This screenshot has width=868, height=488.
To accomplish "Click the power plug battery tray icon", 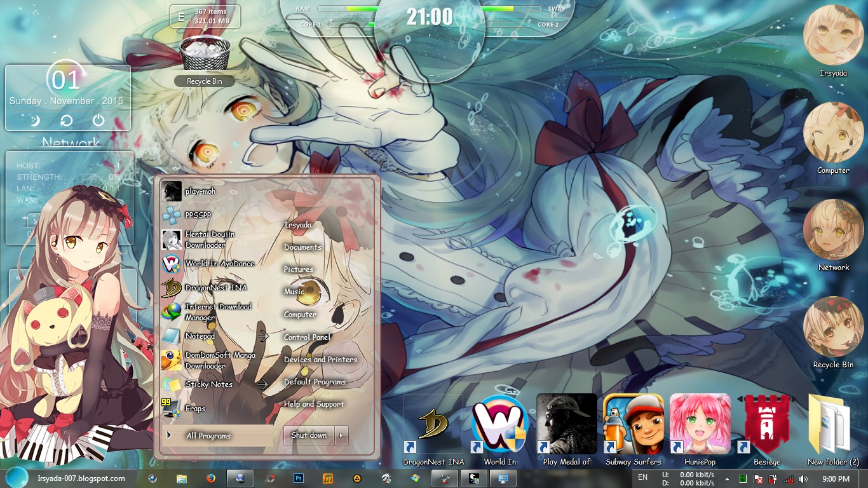I will (773, 478).
